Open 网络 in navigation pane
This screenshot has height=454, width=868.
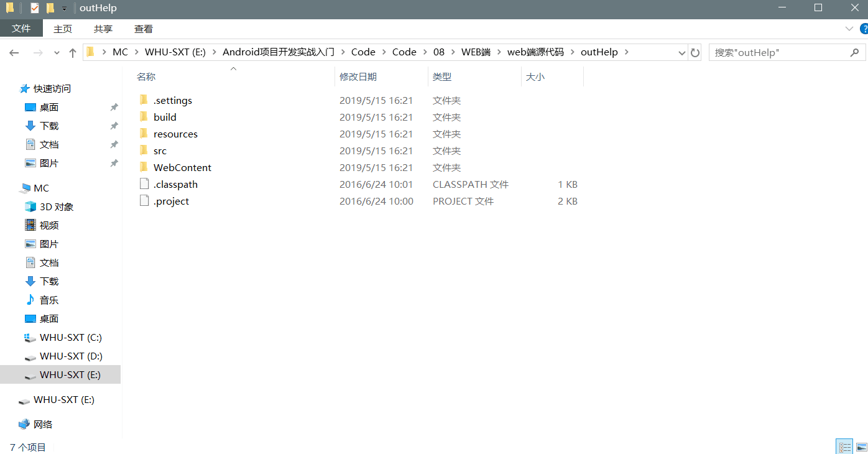pyautogui.click(x=43, y=424)
